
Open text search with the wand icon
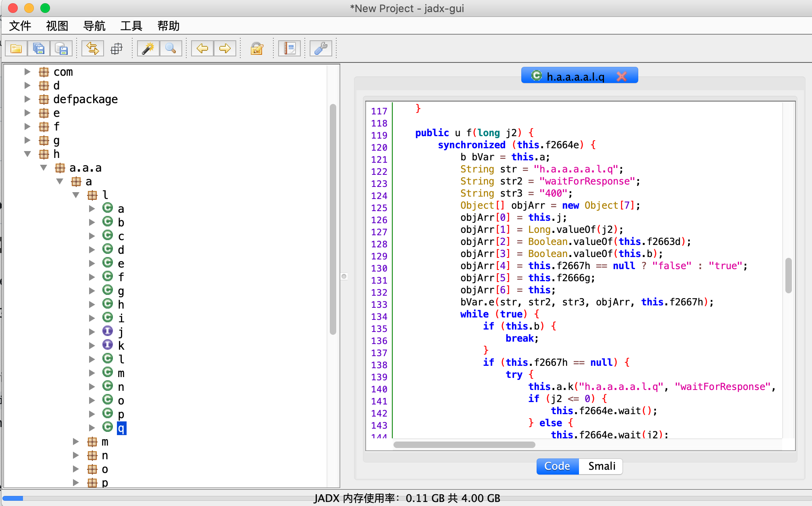(148, 49)
